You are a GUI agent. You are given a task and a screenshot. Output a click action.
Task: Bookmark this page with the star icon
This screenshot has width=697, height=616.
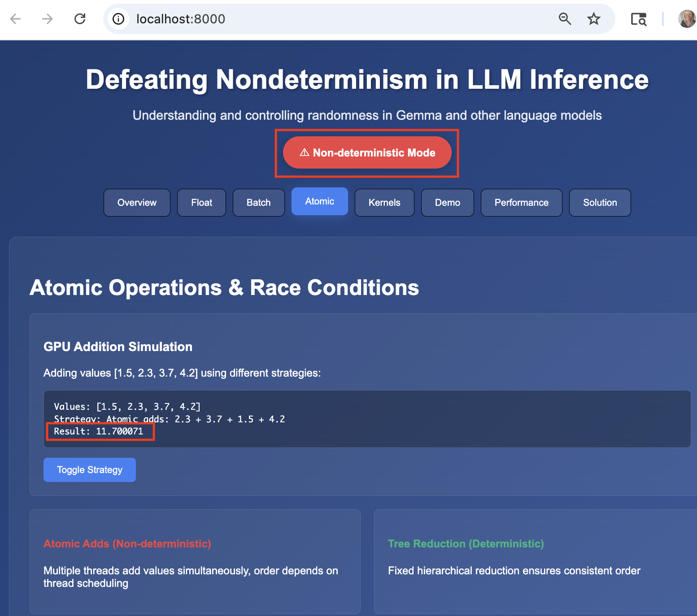pos(594,19)
